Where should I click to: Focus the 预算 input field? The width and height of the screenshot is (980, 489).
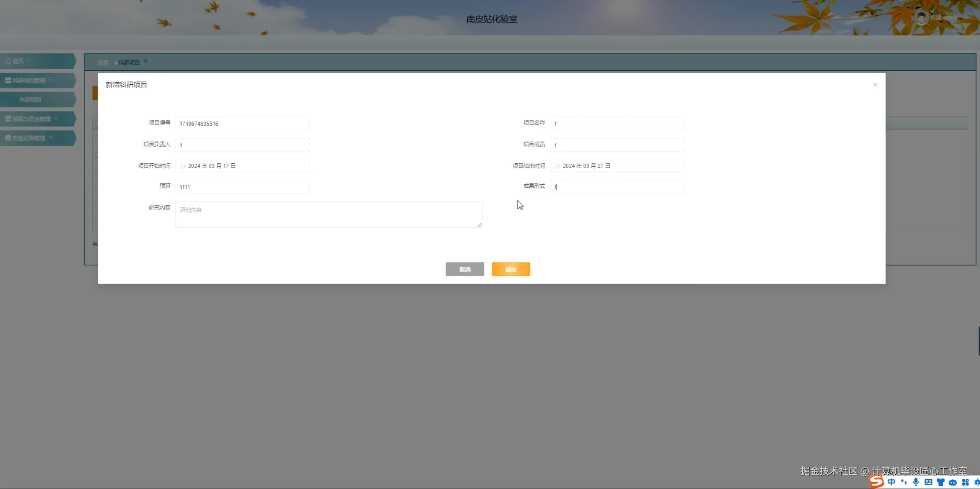pyautogui.click(x=242, y=187)
